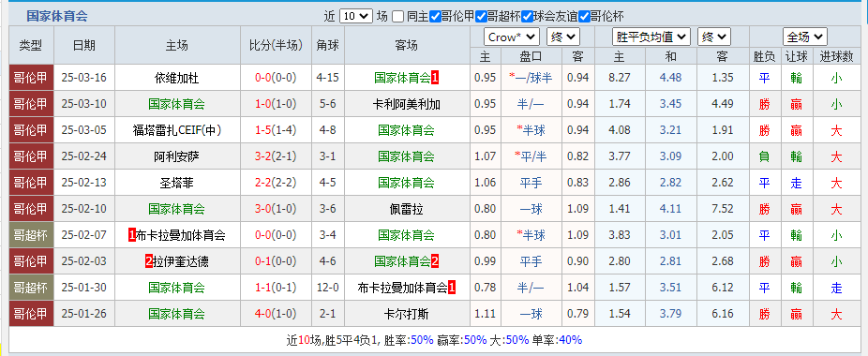
Task: Click handicap *平/半 in 阿利安萨 row
Action: coord(531,156)
